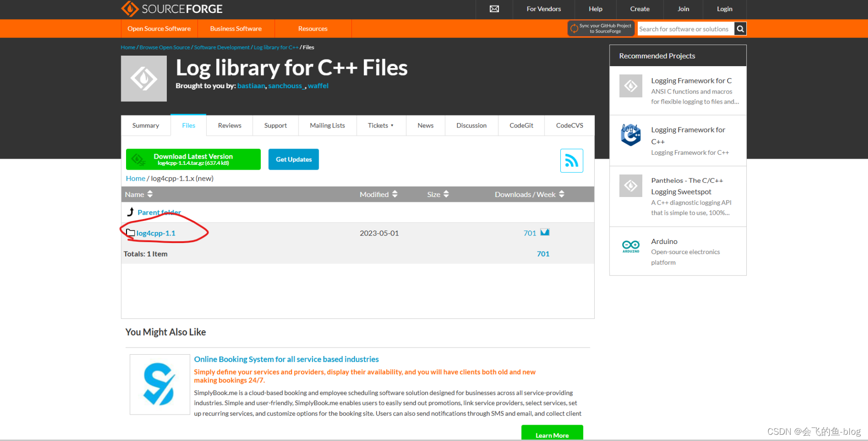868x441 pixels.
Task: Click Home link in file path
Action: tap(136, 178)
